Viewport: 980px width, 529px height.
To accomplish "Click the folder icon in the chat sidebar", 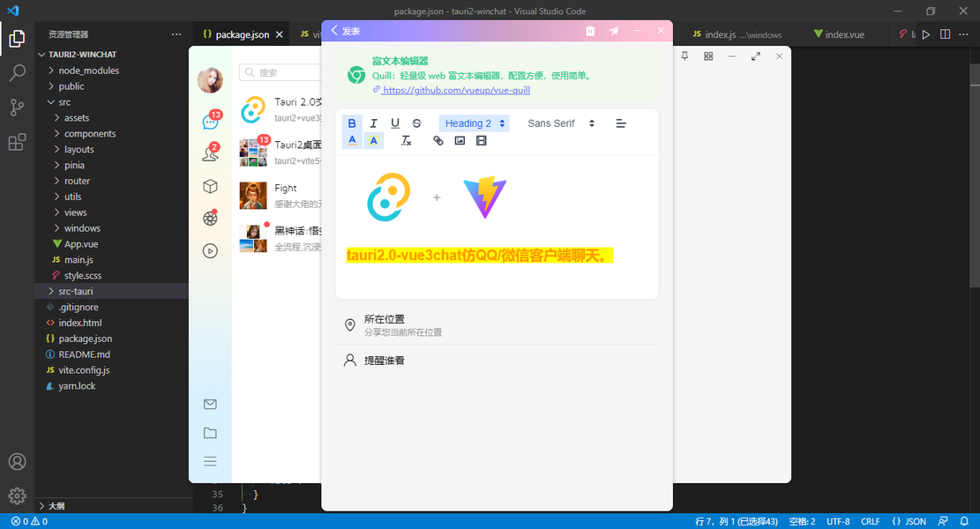I will point(210,433).
